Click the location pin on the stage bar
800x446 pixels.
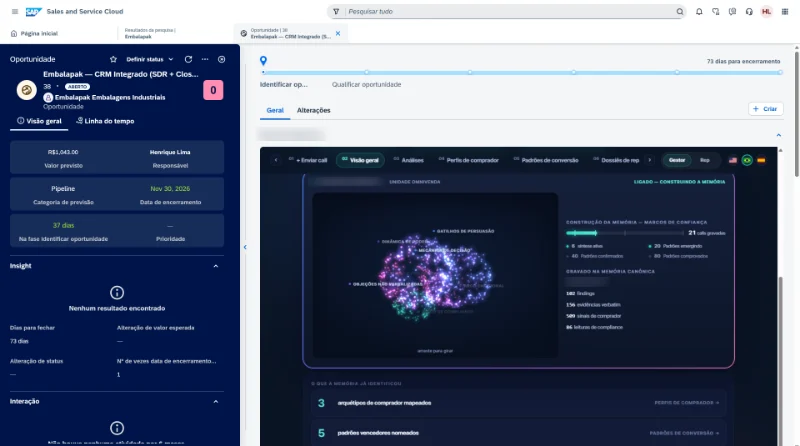coord(263,61)
